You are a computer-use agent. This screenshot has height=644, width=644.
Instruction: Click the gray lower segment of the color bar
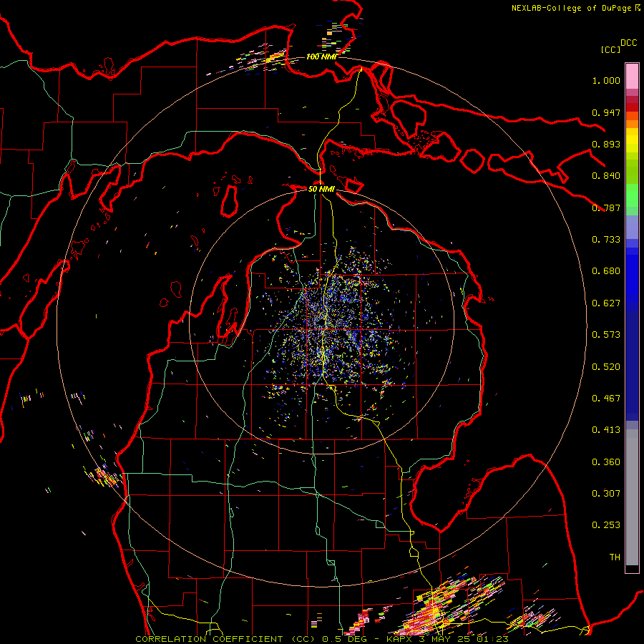pos(632,497)
